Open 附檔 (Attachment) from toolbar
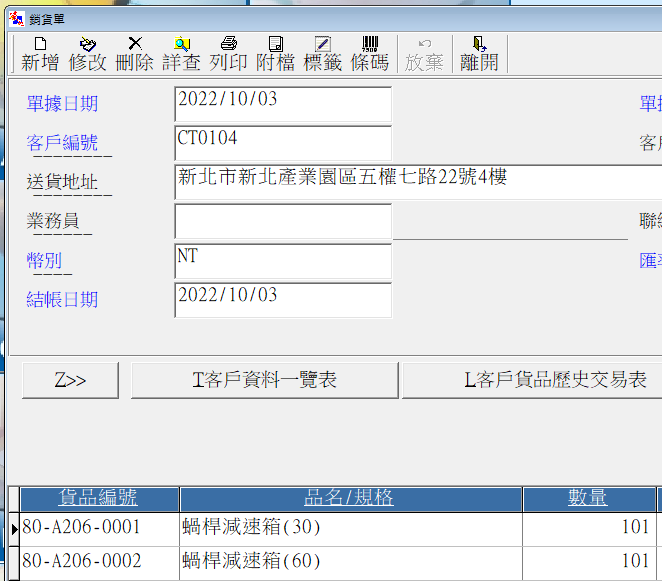The width and height of the screenshot is (662, 581). click(276, 53)
